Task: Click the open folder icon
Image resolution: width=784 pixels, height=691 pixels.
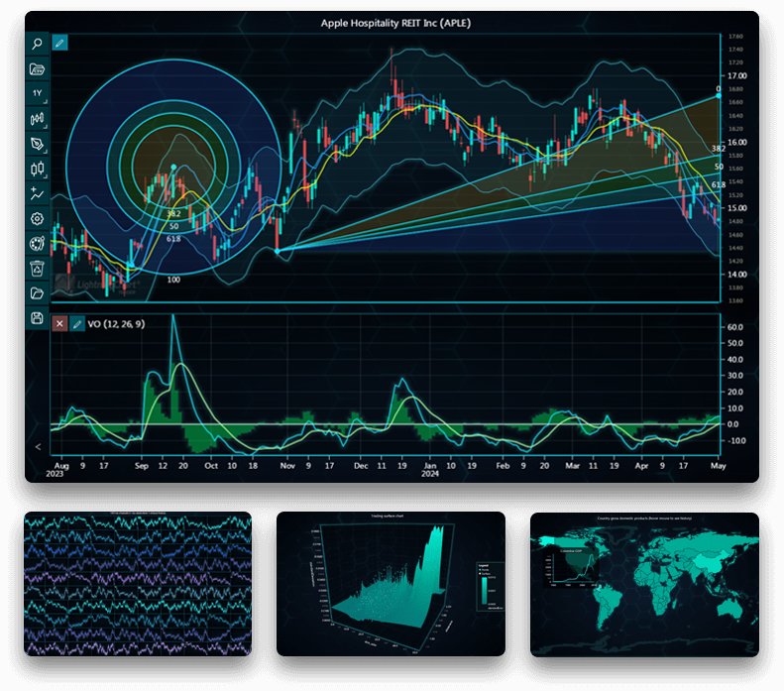Action: pyautogui.click(x=37, y=292)
